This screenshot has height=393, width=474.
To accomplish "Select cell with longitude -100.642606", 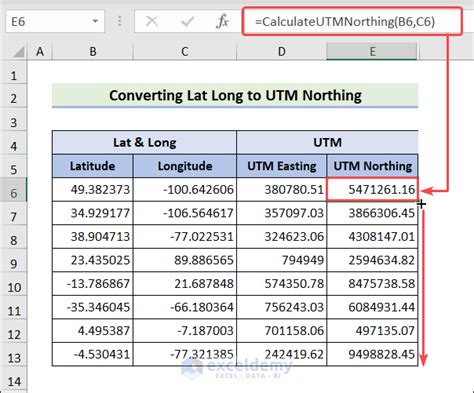I will (185, 190).
